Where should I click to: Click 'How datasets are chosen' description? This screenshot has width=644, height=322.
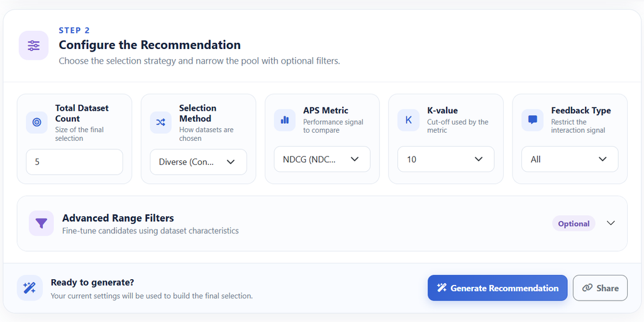[206, 134]
